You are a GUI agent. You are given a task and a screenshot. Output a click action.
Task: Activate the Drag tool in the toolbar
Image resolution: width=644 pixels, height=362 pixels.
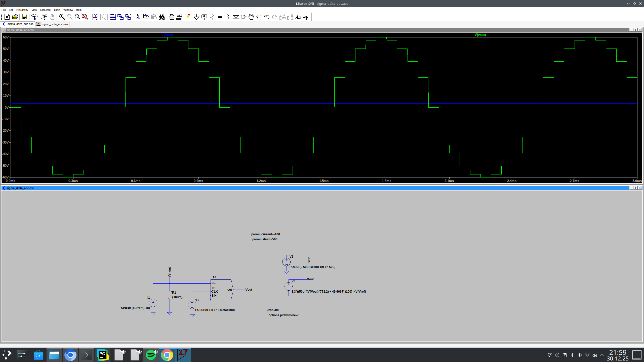click(251, 17)
